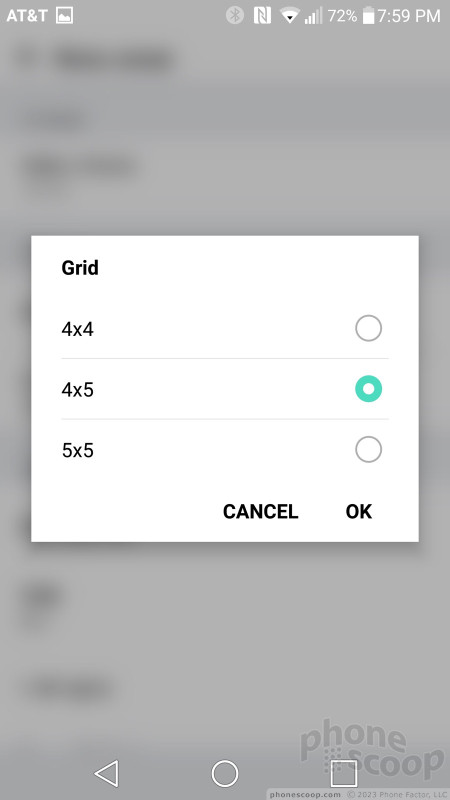
Task: Tap the cellular signal bars icon
Action: (313, 16)
